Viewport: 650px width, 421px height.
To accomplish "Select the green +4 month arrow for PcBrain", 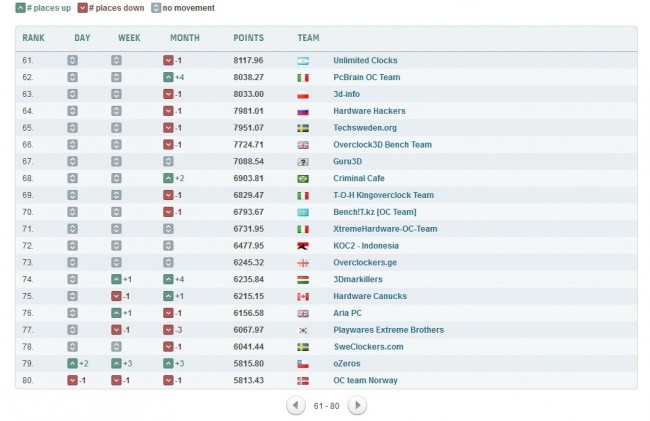I will point(168,77).
